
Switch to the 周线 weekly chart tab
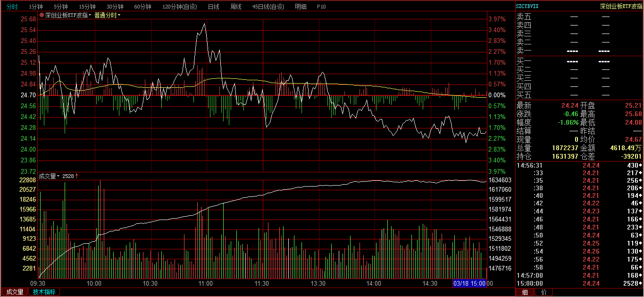pyautogui.click(x=235, y=7)
